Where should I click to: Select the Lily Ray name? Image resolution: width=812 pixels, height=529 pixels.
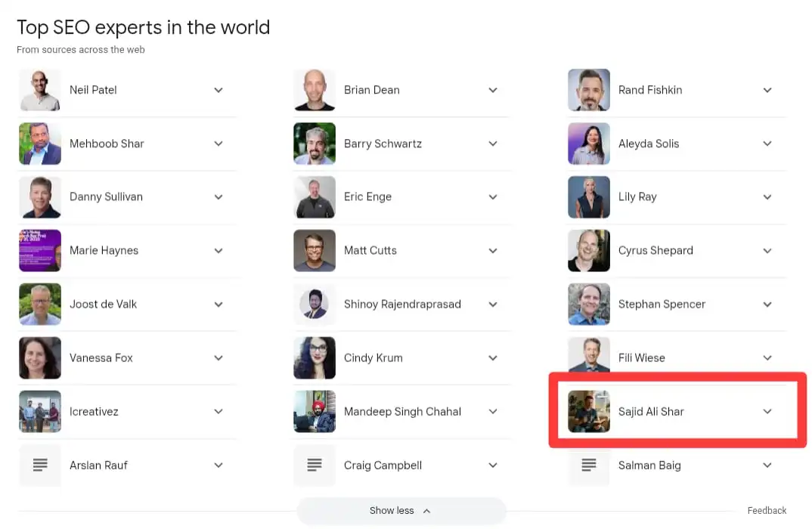[637, 197]
